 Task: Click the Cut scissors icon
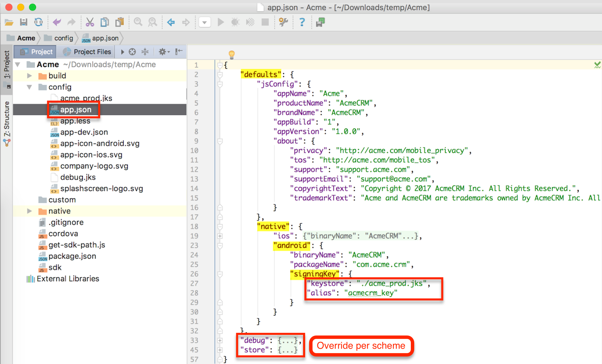click(x=90, y=22)
